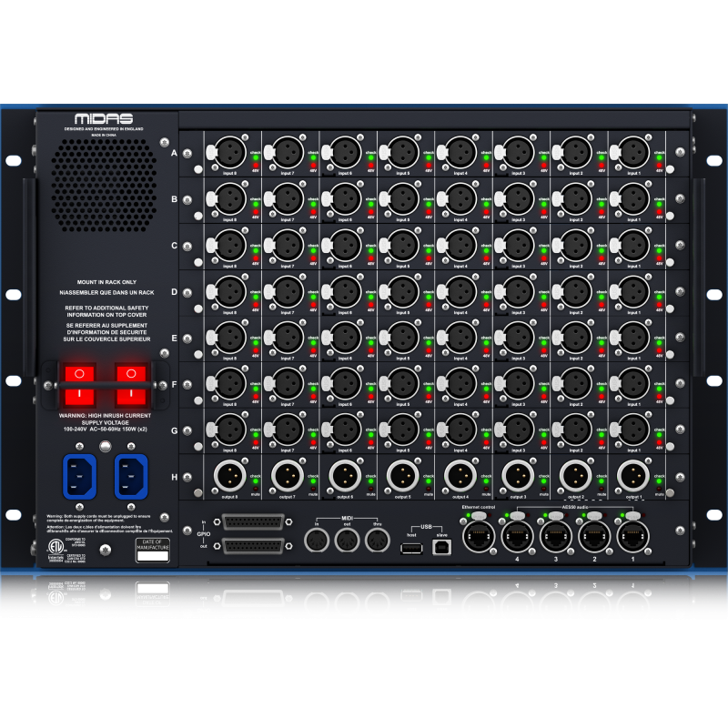The width and height of the screenshot is (728, 728).
Task: Click the Date of Manufacture label
Action: click(152, 545)
